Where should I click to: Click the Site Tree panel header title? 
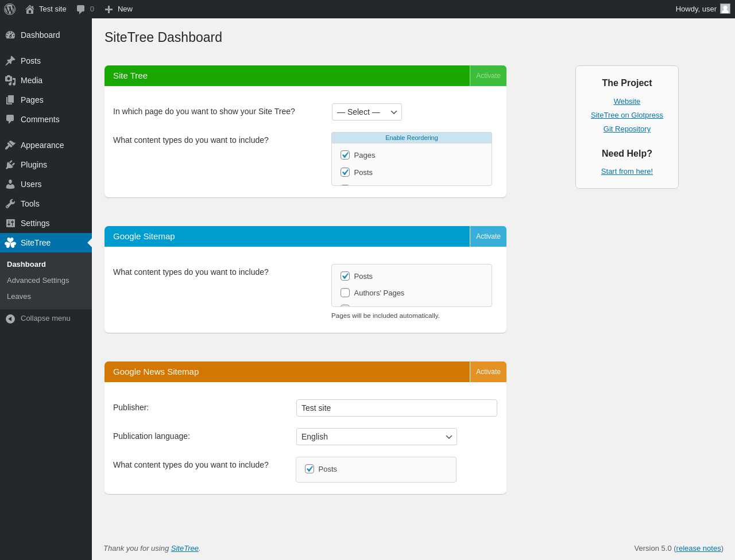[130, 76]
